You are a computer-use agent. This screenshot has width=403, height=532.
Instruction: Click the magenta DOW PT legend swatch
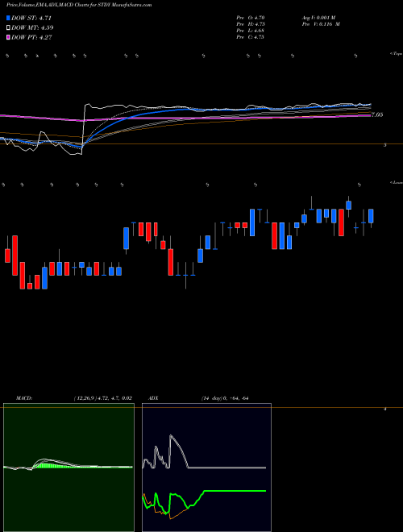point(8,37)
